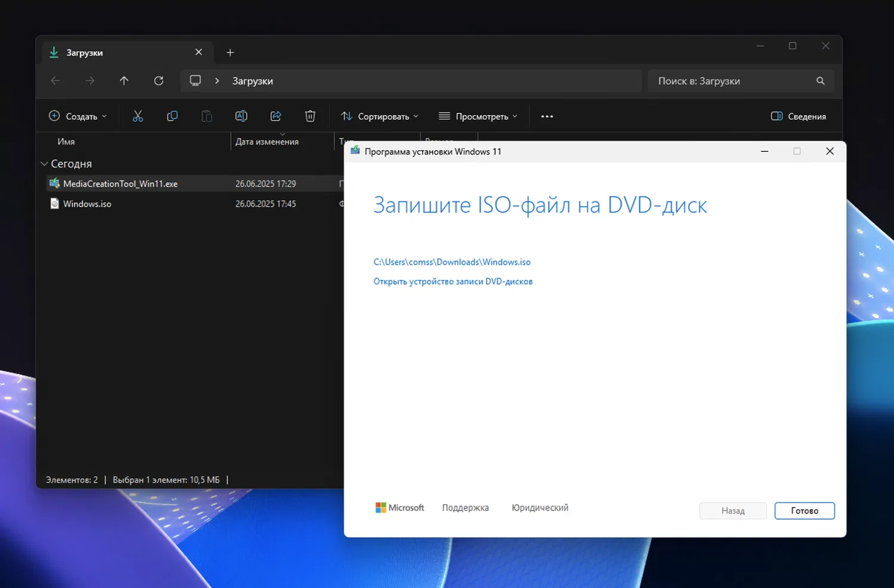Expand the Сортировать dropdown

coord(380,116)
